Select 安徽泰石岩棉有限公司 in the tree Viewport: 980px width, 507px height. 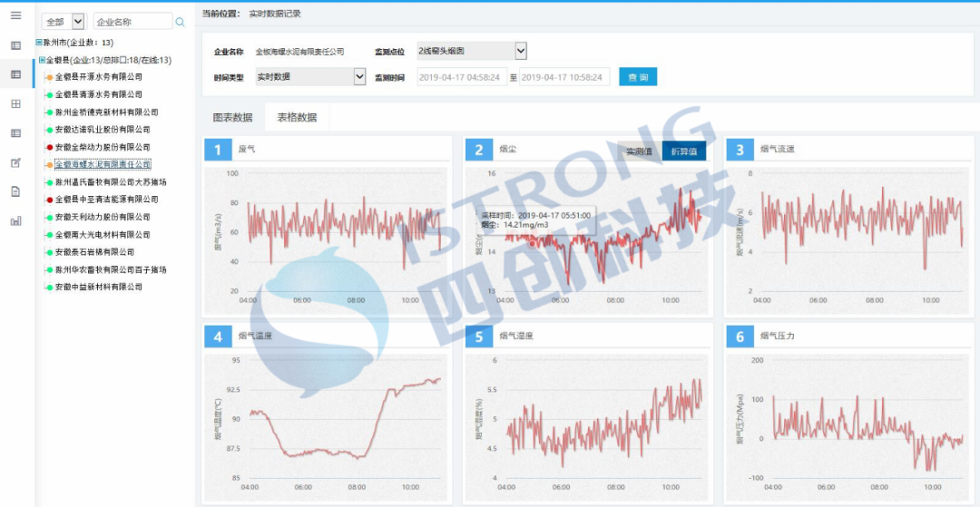[x=94, y=252]
